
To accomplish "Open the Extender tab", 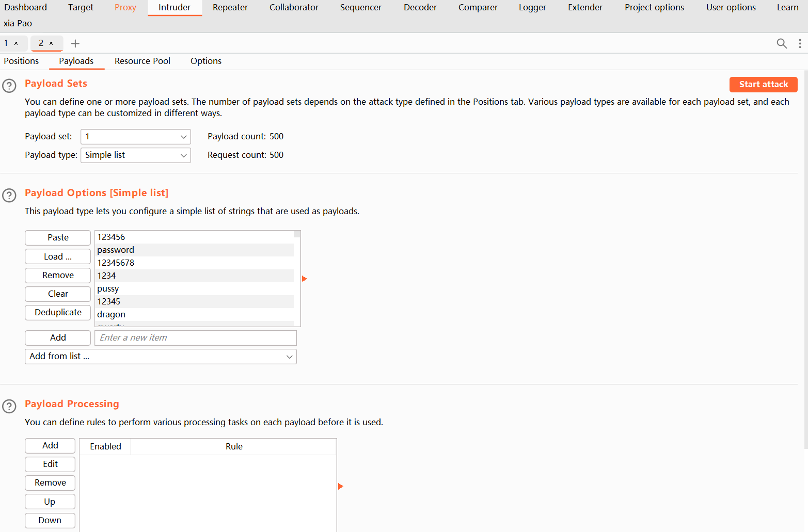I will [585, 7].
